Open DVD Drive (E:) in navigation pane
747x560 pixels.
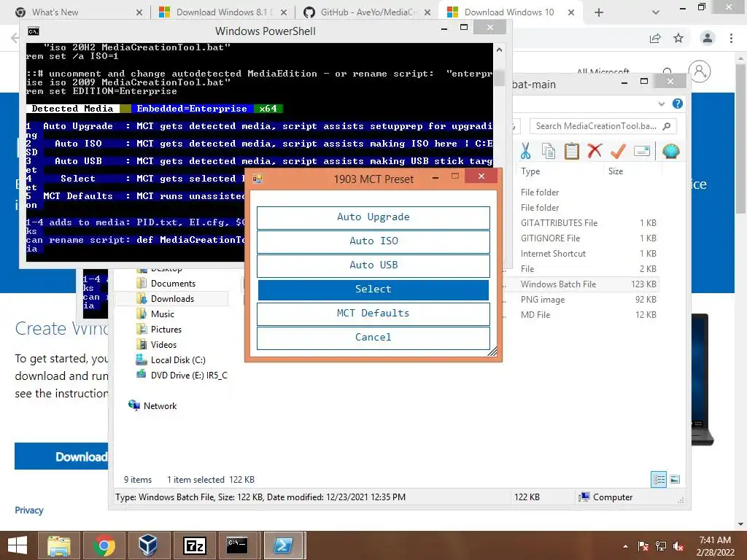tap(189, 376)
